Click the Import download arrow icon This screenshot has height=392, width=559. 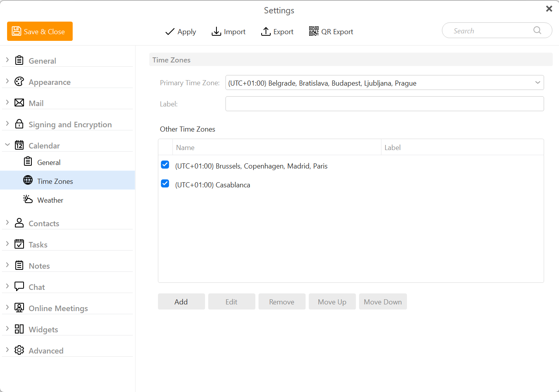click(x=216, y=31)
